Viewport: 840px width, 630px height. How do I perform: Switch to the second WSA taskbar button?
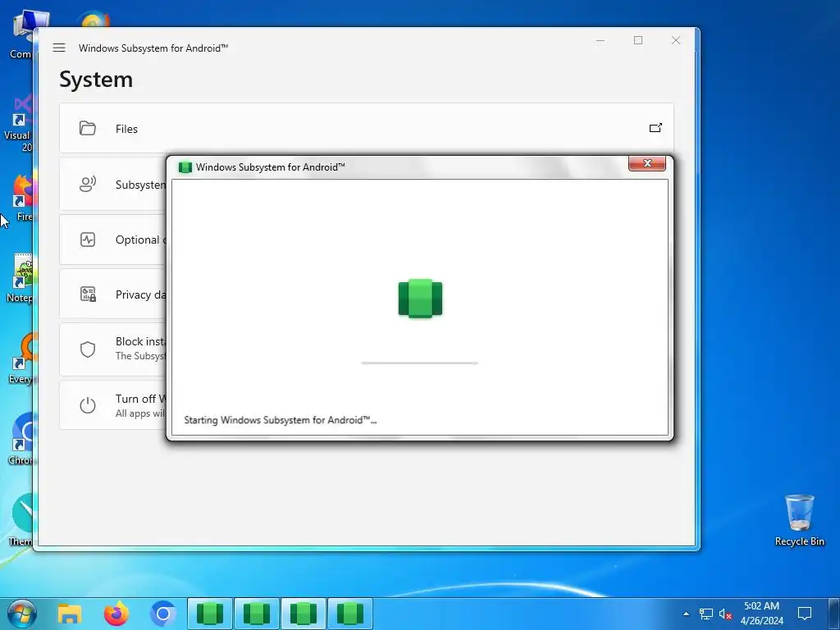[257, 614]
